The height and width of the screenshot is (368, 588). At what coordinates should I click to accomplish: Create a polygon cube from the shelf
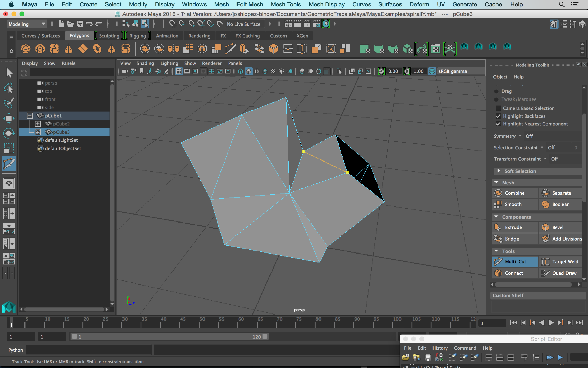[x=40, y=49]
